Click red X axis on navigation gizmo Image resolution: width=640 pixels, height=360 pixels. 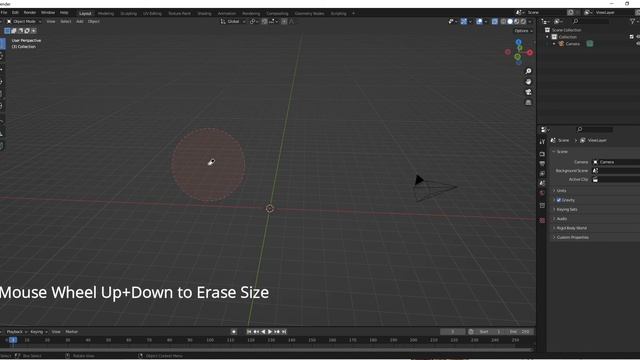(x=529, y=53)
